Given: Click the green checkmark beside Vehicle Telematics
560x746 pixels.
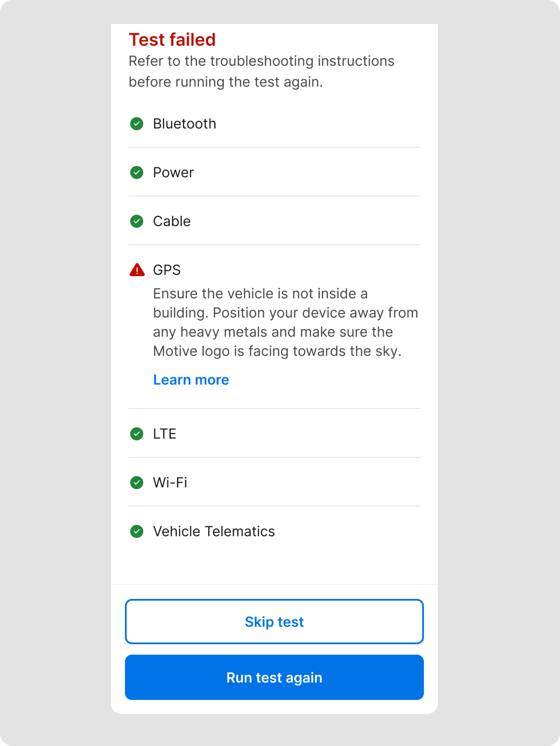Looking at the screenshot, I should click(137, 532).
